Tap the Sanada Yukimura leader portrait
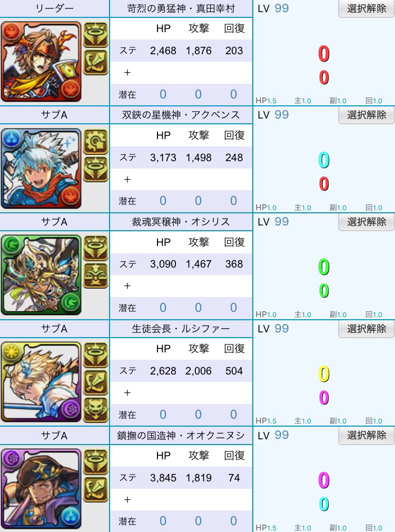This screenshot has width=395, height=532. tap(41, 62)
